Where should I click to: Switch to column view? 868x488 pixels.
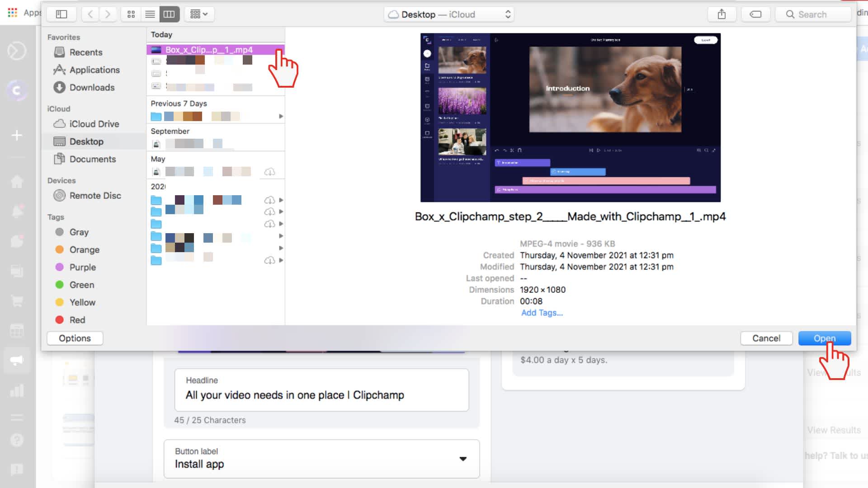(169, 14)
